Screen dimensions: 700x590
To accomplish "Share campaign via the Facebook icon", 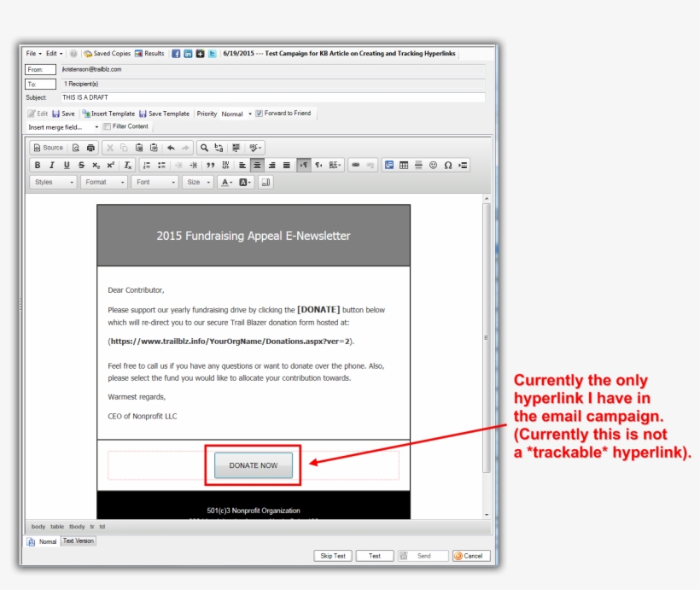I will (175, 53).
